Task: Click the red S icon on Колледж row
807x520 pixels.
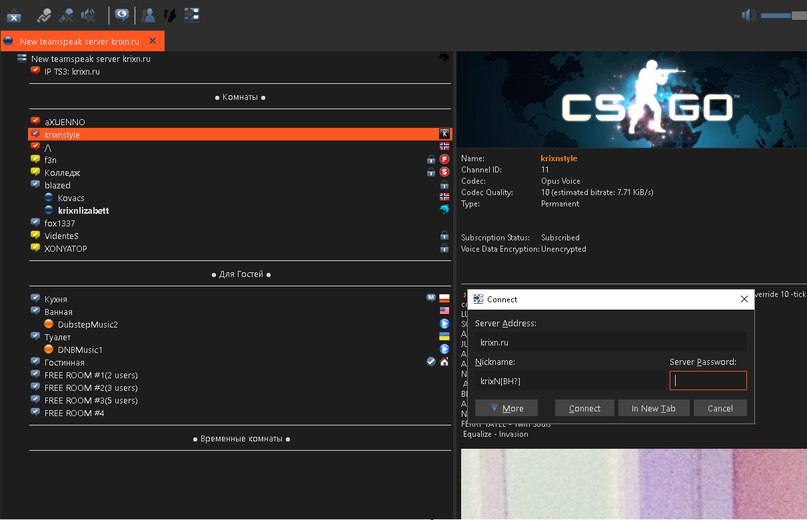Action: [x=445, y=172]
